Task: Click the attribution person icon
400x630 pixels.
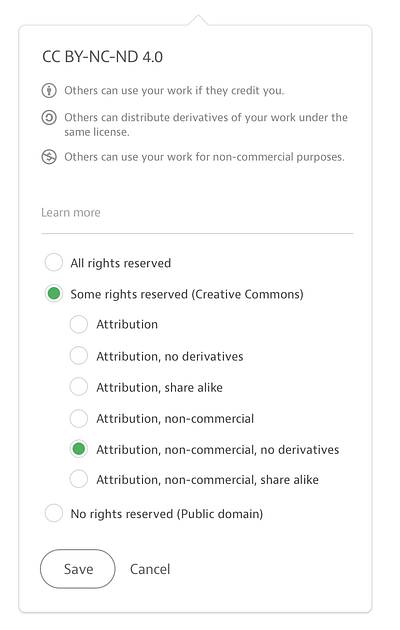Action: coord(49,90)
